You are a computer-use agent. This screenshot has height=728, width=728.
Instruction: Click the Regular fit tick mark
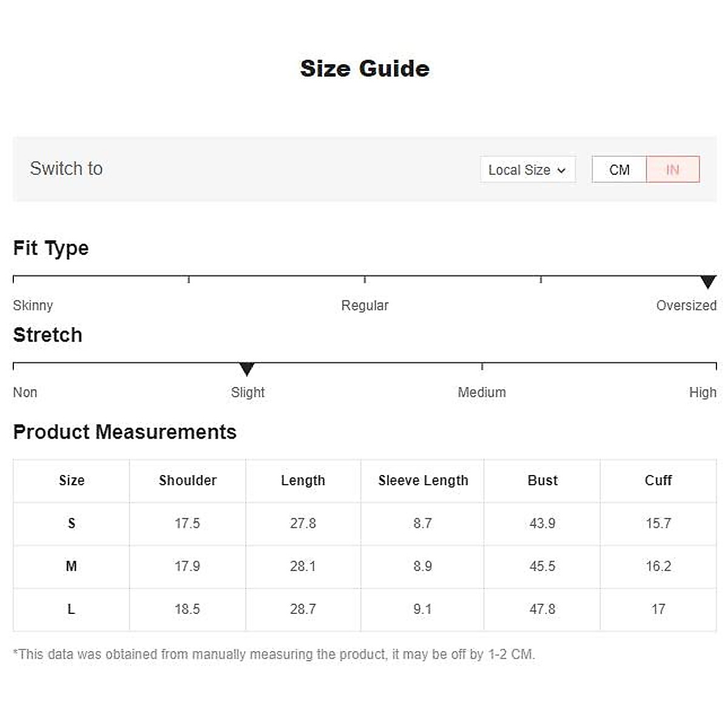(x=365, y=279)
